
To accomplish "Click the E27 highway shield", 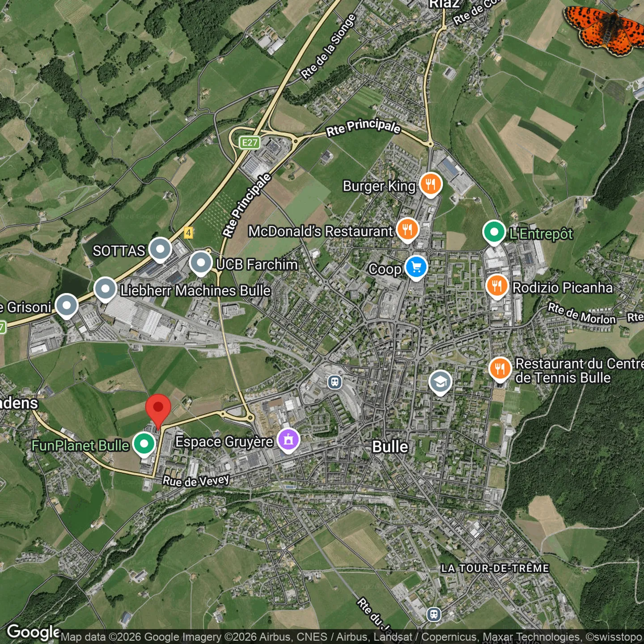I will point(250,143).
